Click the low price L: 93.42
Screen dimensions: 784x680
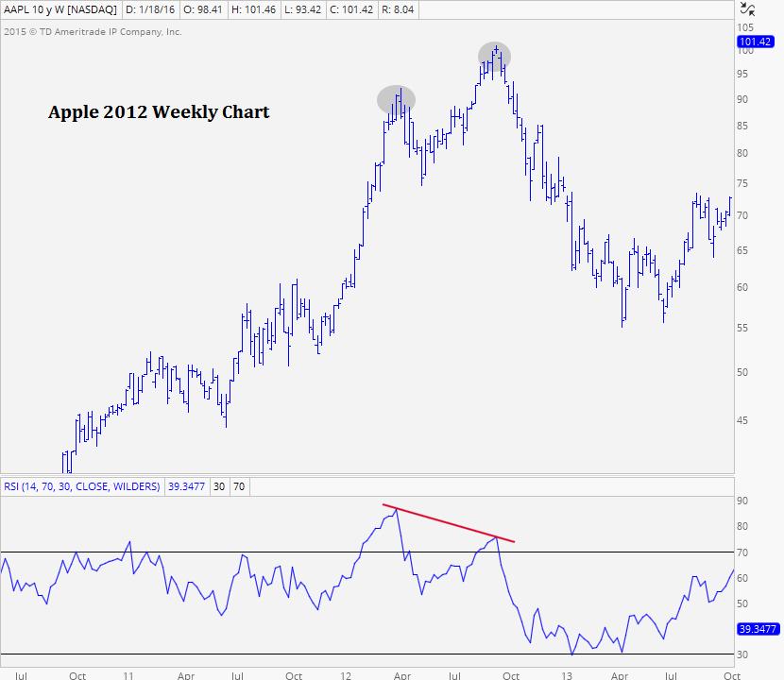pos(302,9)
